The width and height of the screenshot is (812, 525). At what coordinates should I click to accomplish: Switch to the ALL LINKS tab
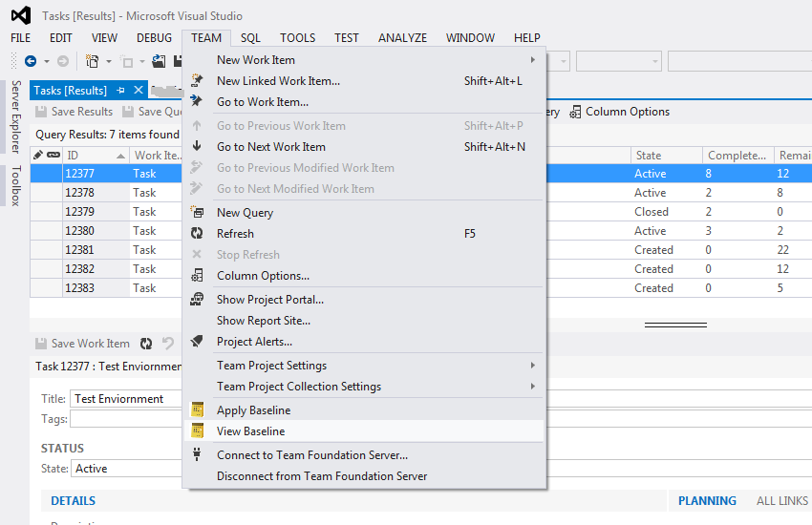[x=782, y=501]
